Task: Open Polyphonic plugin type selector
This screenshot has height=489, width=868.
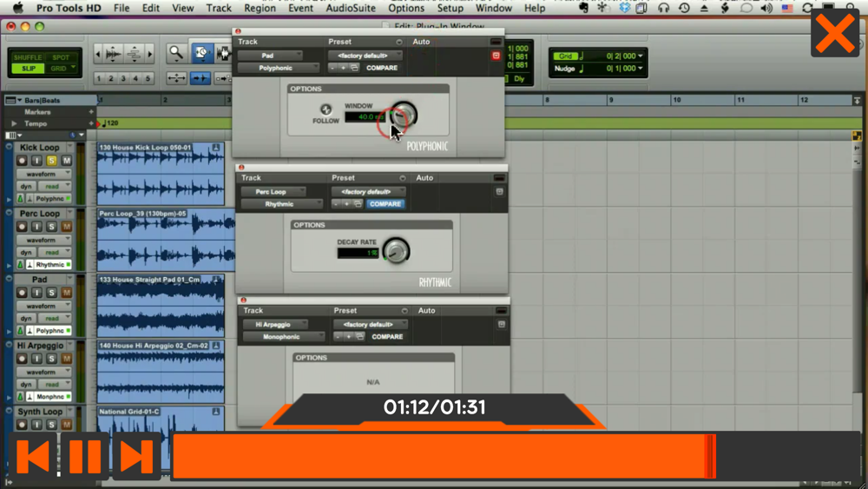Action: tap(279, 68)
